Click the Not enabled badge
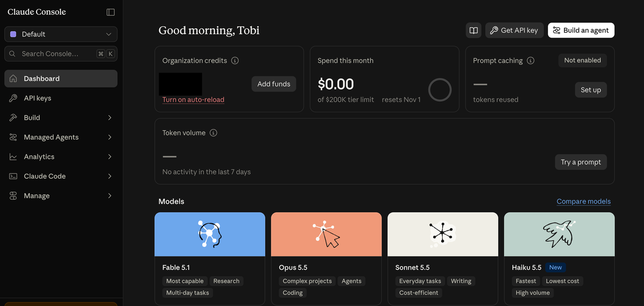 point(582,60)
